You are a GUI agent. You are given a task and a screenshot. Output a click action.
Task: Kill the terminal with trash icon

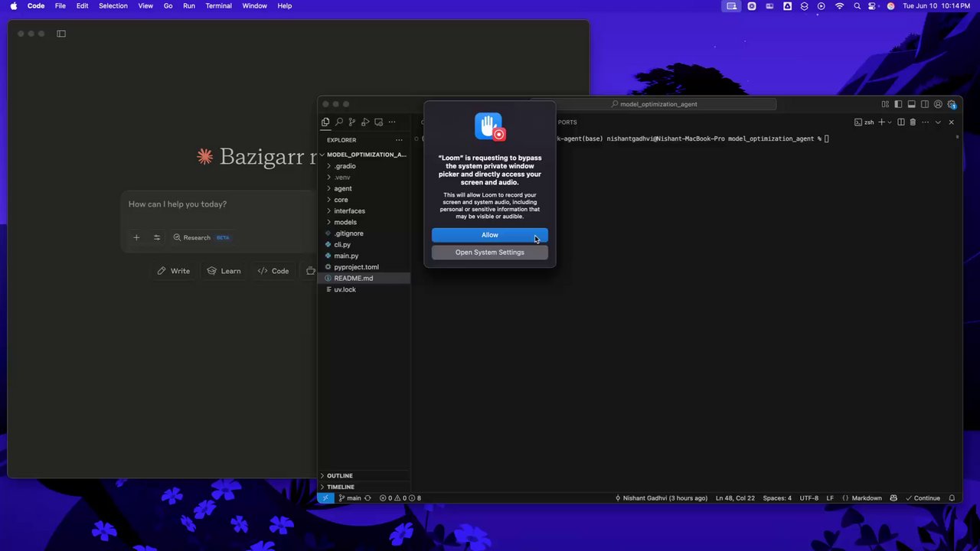(x=913, y=122)
